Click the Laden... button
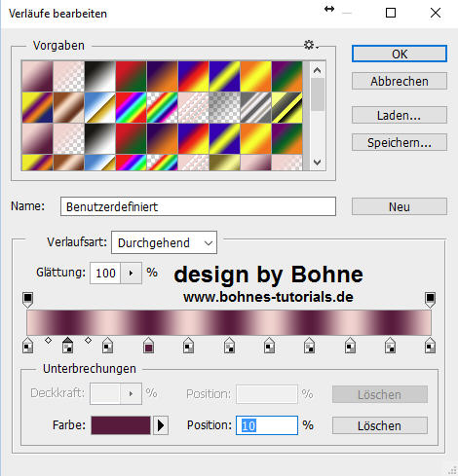 coord(400,115)
